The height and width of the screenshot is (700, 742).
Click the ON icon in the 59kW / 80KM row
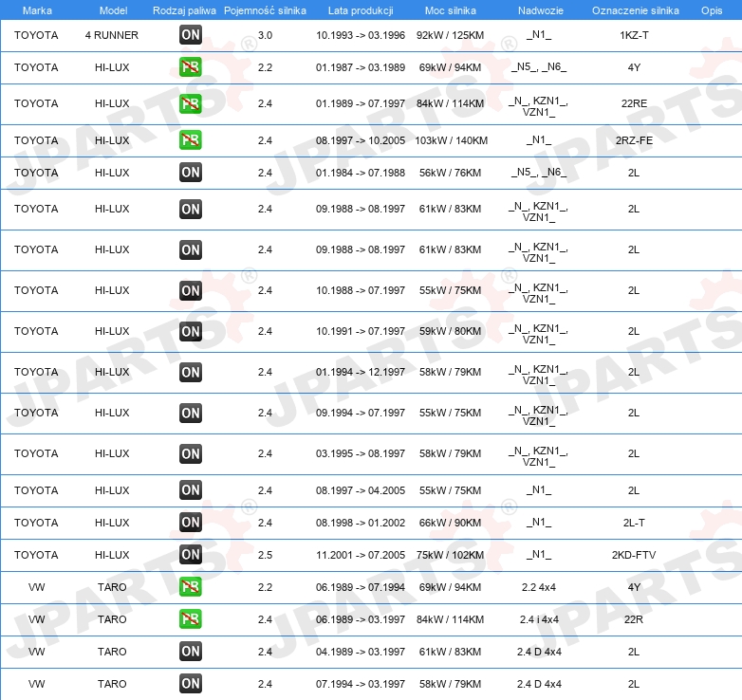pyautogui.click(x=191, y=331)
